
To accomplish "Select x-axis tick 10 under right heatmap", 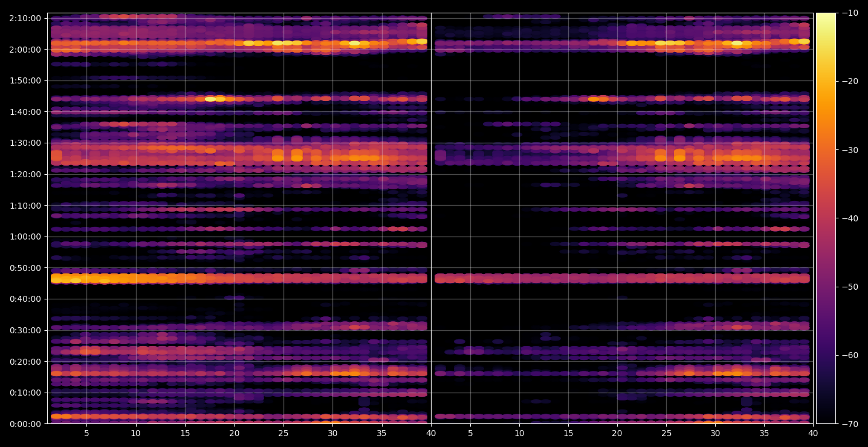I will (519, 434).
